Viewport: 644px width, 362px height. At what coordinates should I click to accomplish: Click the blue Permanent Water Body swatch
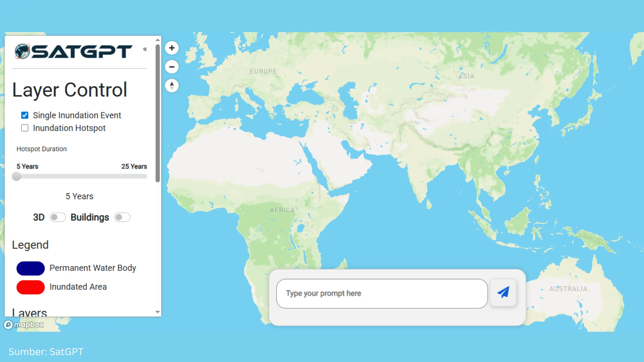coord(30,268)
